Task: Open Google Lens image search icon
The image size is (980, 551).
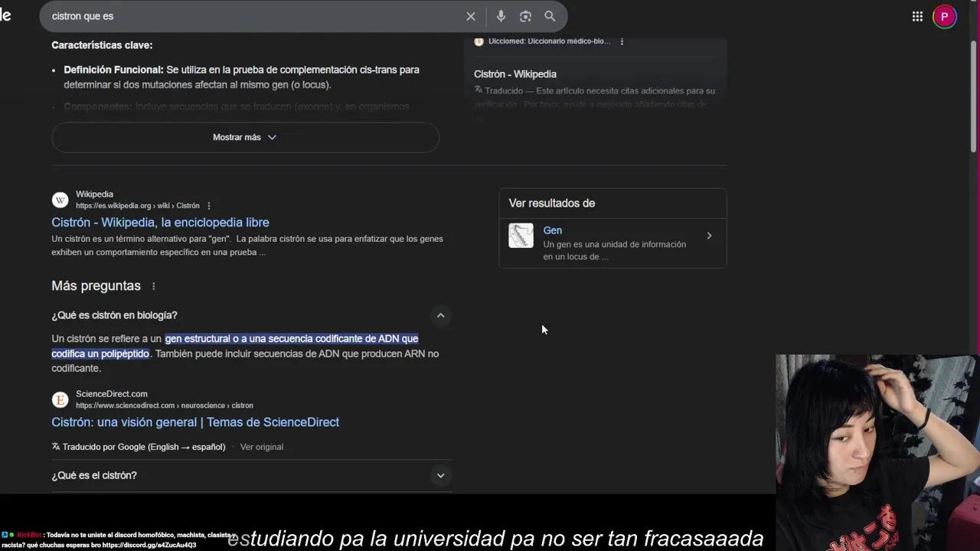Action: [525, 16]
